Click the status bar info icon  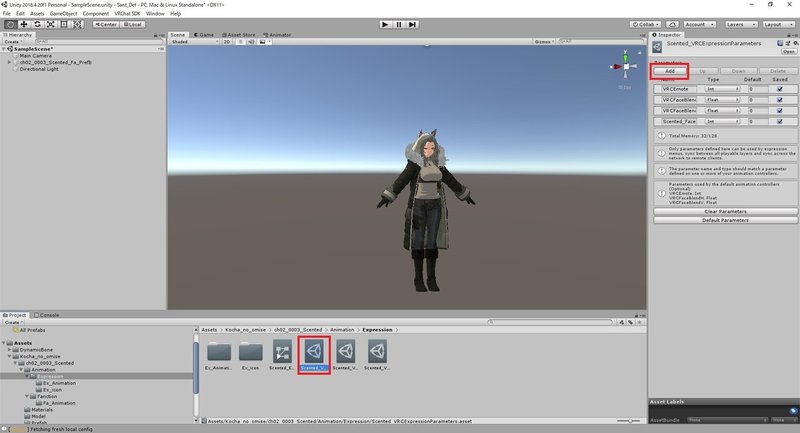click(x=5, y=429)
